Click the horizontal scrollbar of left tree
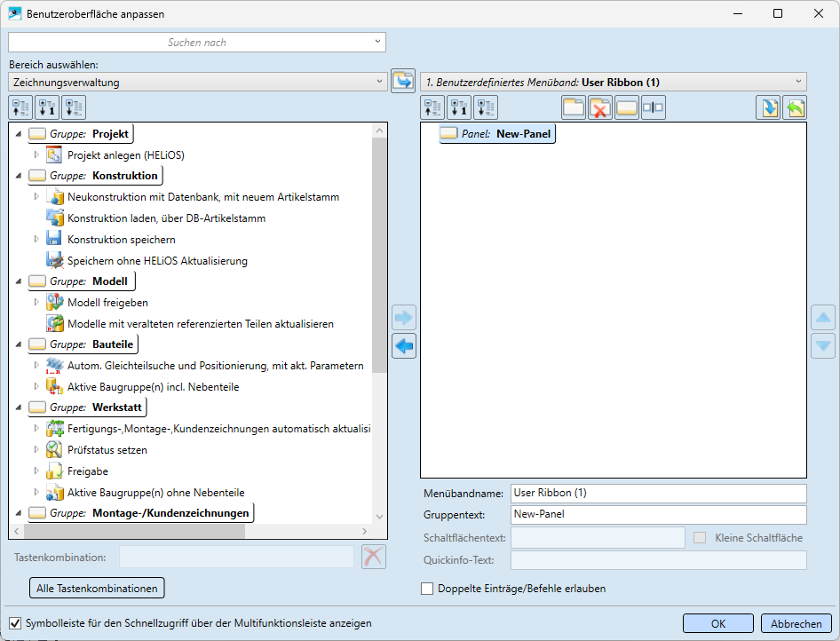 coord(134,531)
